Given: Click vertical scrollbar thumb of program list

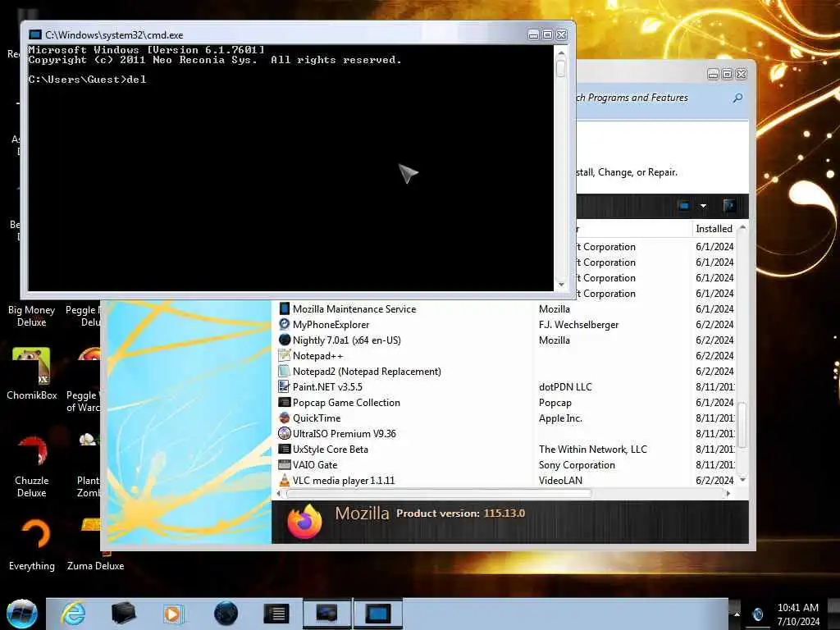Looking at the screenshot, I should pos(742,425).
